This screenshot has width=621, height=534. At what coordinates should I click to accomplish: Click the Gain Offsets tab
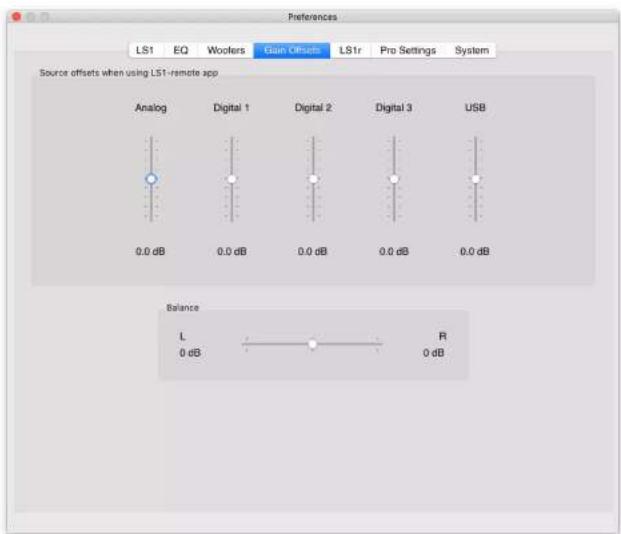click(292, 50)
